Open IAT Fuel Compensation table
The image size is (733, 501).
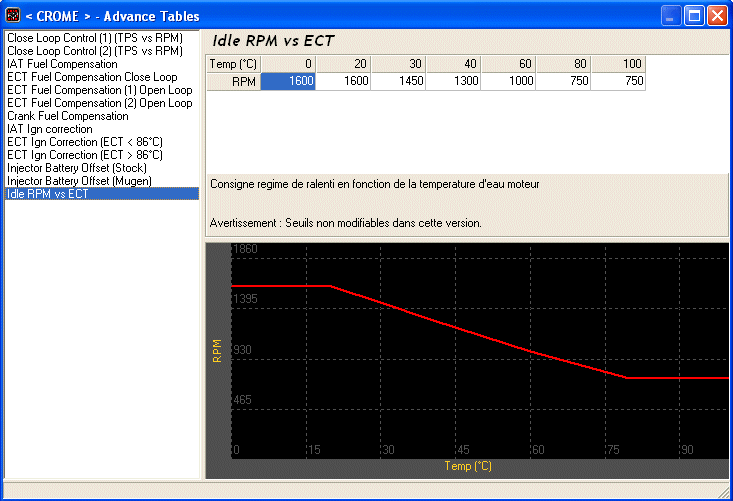pyautogui.click(x=62, y=63)
